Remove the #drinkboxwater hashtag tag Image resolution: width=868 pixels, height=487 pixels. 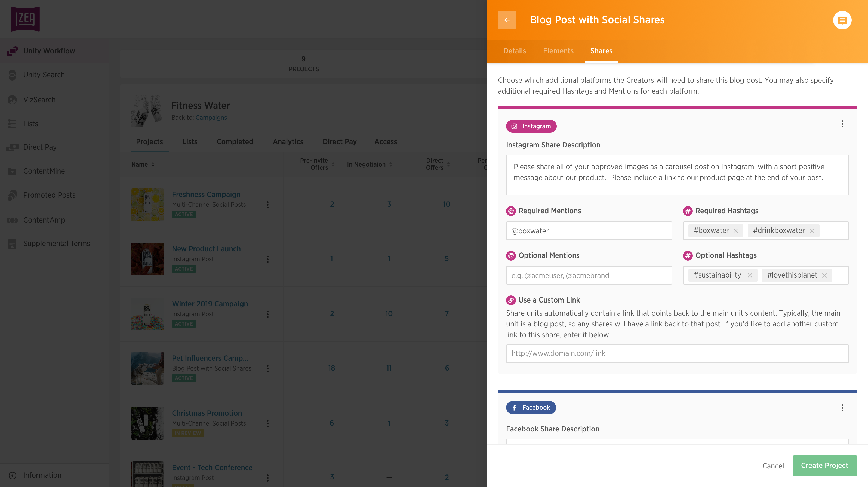pos(812,231)
